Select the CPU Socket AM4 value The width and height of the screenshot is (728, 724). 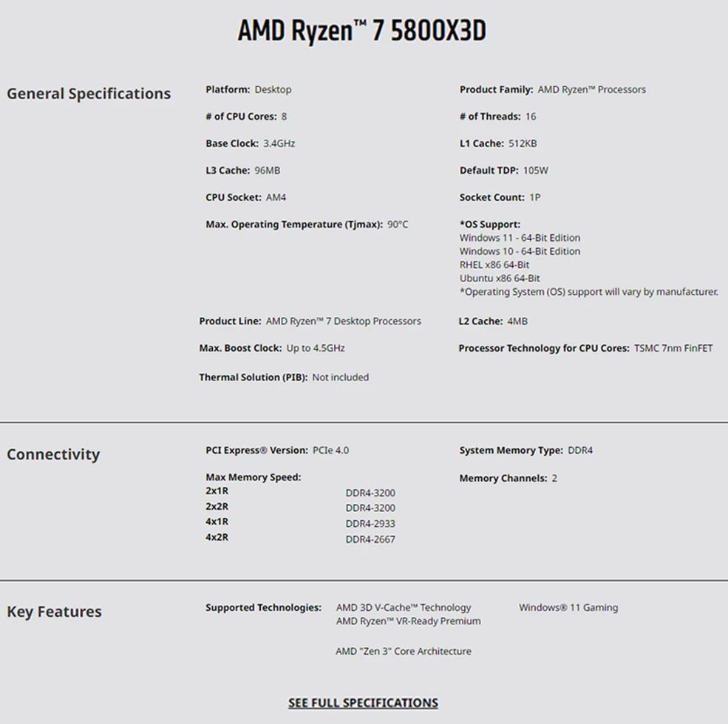click(x=276, y=197)
